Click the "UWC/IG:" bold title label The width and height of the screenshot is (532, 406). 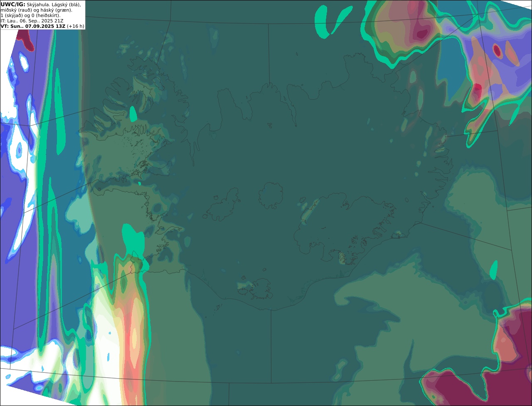[x=13, y=5]
